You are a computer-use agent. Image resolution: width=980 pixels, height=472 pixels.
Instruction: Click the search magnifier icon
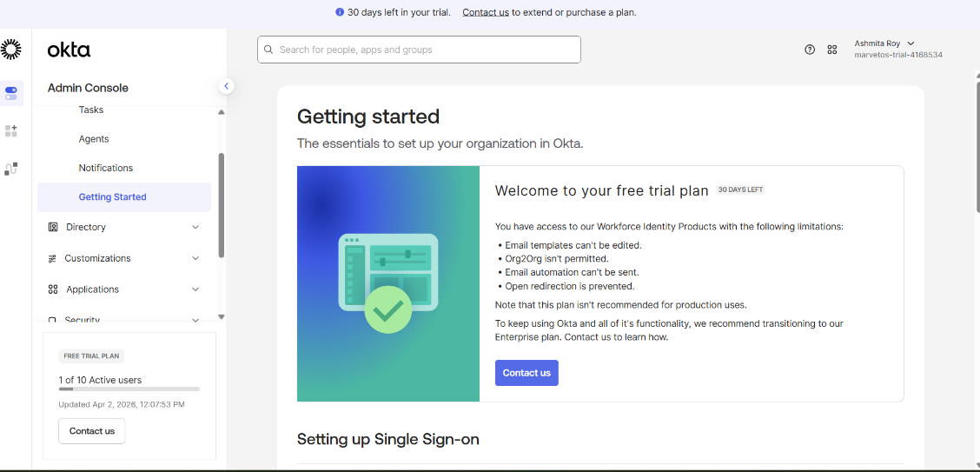pyautogui.click(x=268, y=50)
